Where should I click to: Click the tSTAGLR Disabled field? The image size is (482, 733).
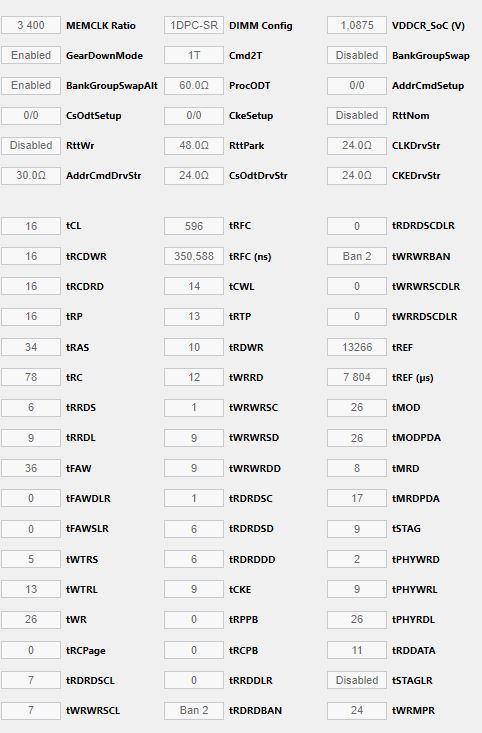[357, 680]
